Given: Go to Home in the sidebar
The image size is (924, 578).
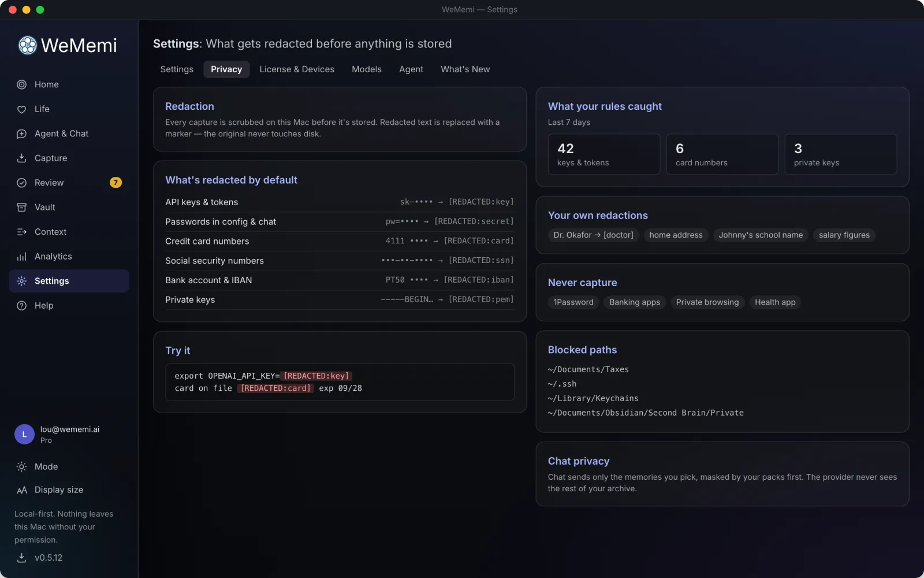Looking at the screenshot, I should pyautogui.click(x=47, y=84).
